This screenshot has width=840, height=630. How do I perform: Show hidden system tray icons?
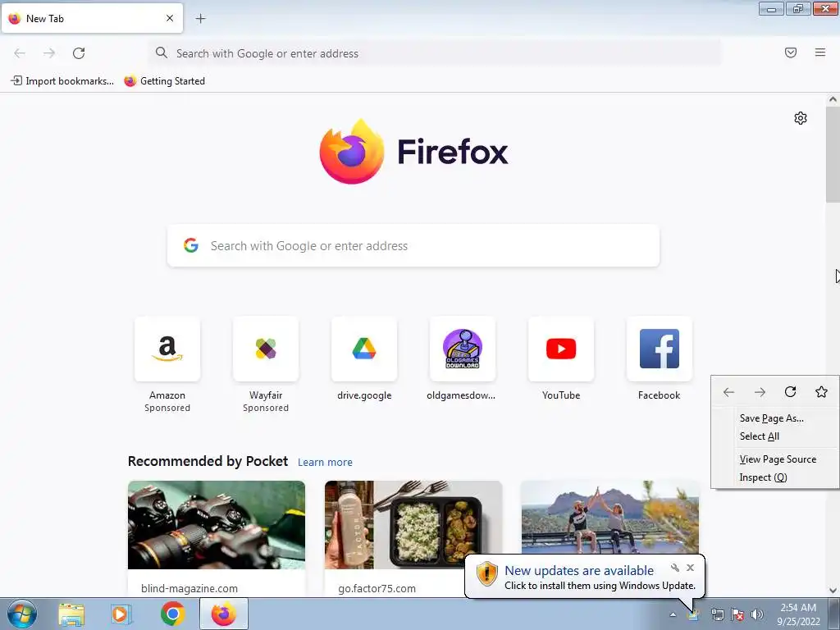click(x=673, y=614)
